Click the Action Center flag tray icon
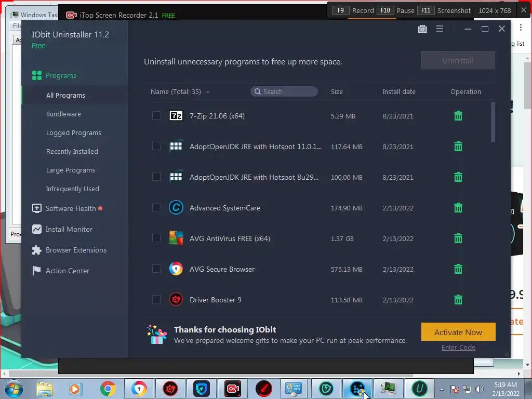Viewport: 532px width, 399px height. click(455, 389)
